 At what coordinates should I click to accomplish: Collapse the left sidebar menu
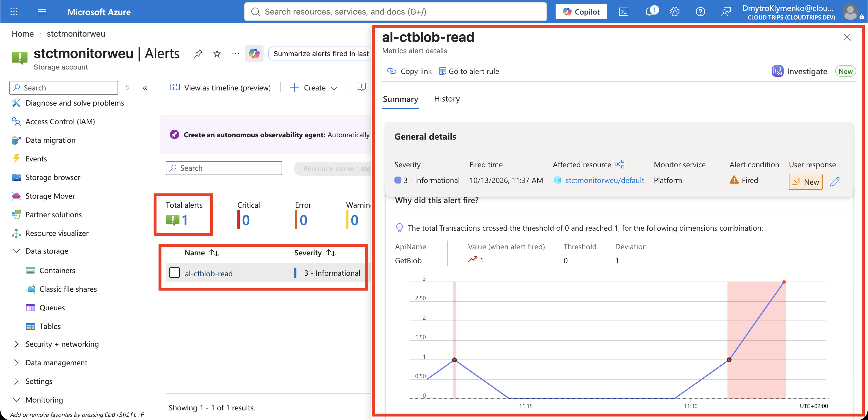[145, 88]
